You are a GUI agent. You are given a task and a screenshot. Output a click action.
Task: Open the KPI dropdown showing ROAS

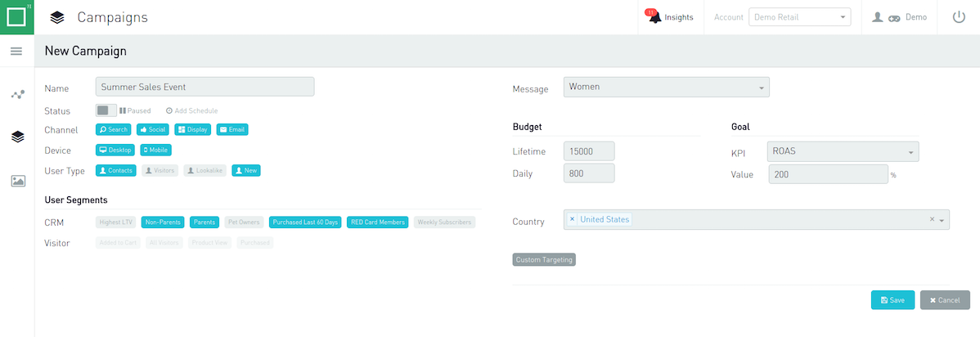coord(843,151)
